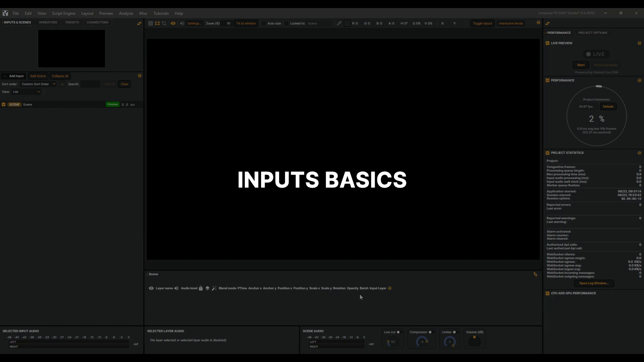
Task: Click the safe-area frame icon in preview toolbar
Action: [157, 23]
